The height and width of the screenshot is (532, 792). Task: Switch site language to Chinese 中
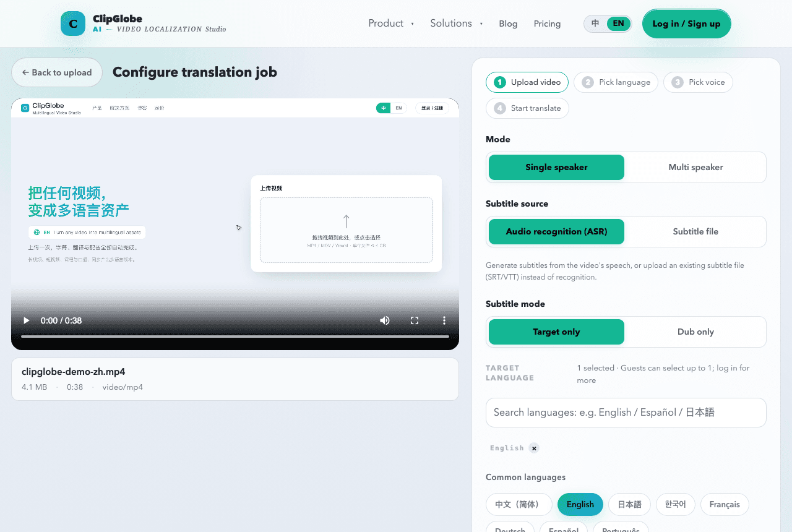pyautogui.click(x=595, y=24)
